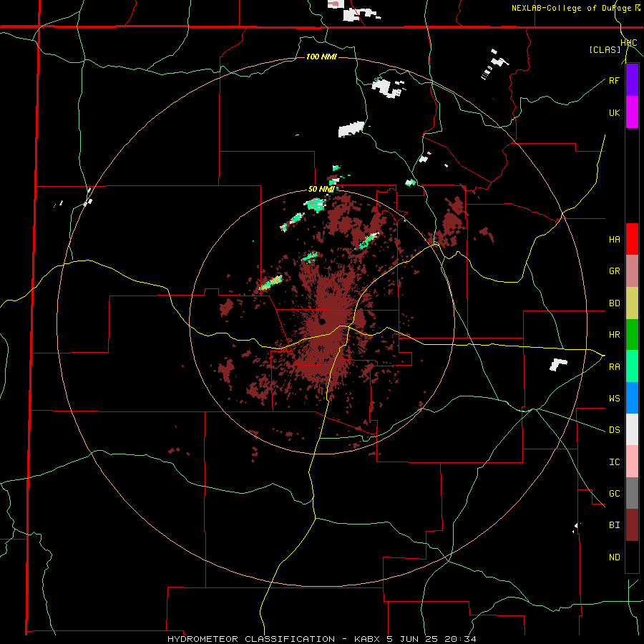Screen dimensions: 644x644
Task: Click the BD legend label
Action: coord(614,303)
